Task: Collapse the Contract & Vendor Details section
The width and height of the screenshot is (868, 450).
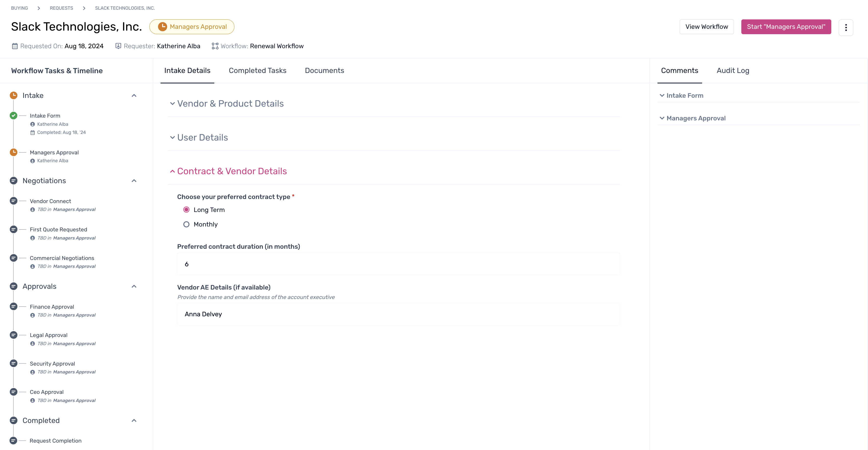Action: (228, 171)
